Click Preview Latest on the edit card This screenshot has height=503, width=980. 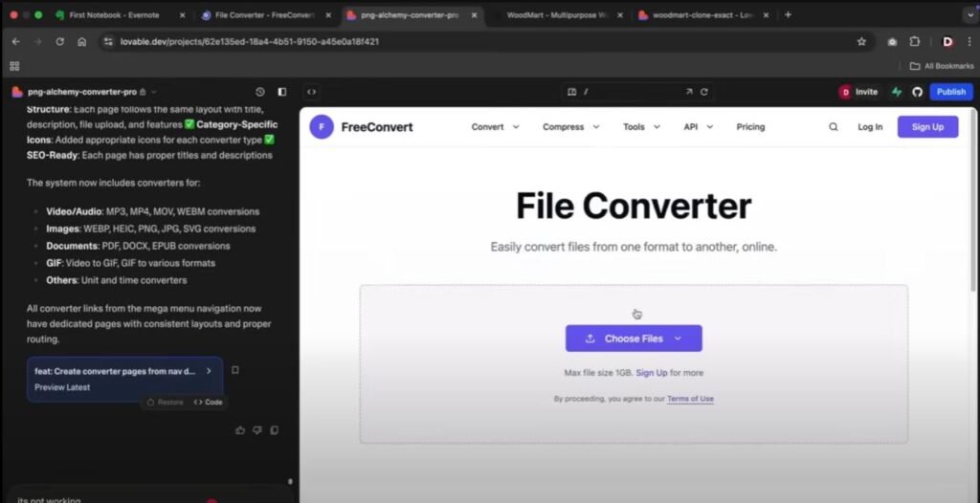[x=62, y=387]
